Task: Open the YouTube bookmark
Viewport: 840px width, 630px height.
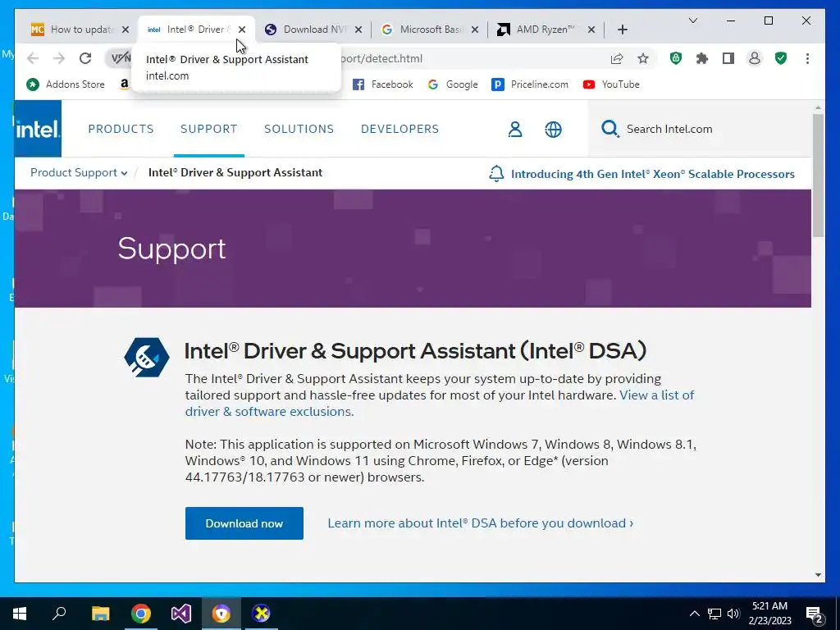Action: (x=611, y=84)
